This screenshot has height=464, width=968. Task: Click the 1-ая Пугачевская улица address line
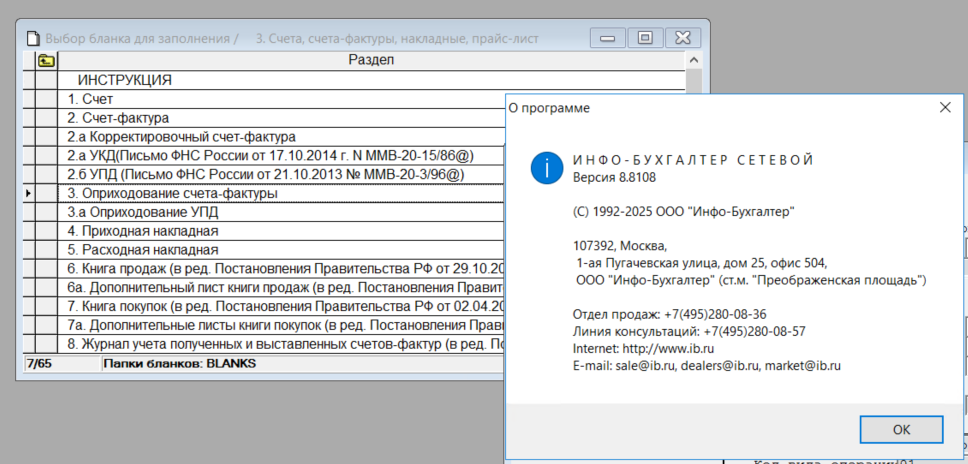(x=701, y=263)
